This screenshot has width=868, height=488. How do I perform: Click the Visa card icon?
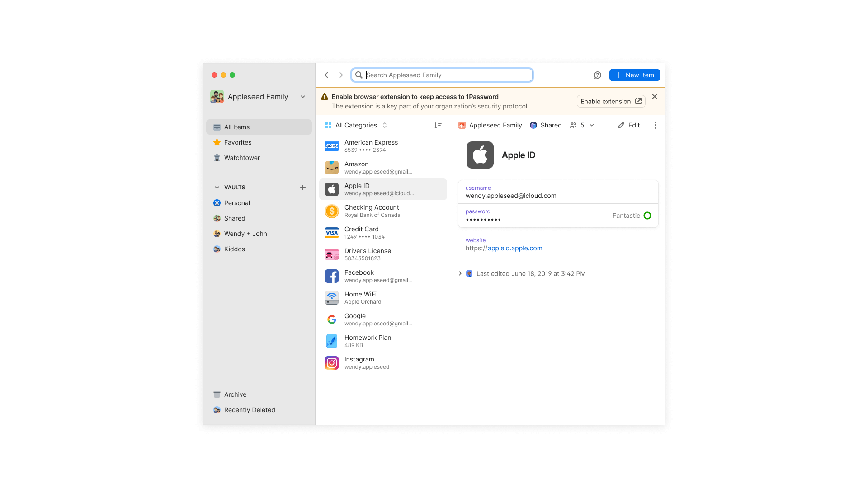pos(332,233)
